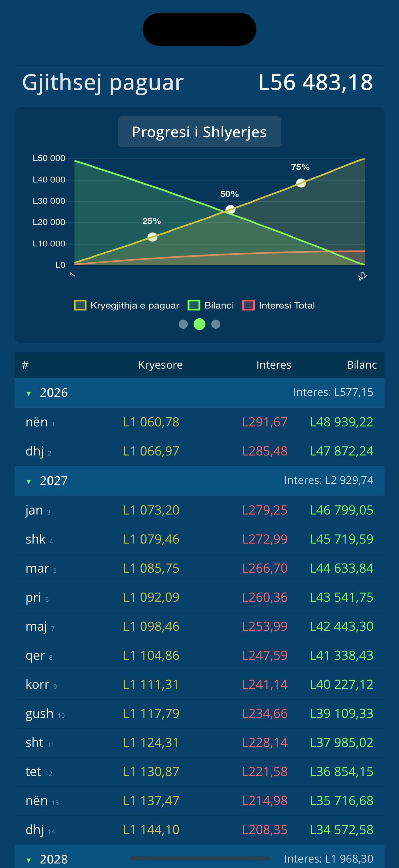Collapse the 2027 year section
The image size is (399, 868).
[x=199, y=481]
